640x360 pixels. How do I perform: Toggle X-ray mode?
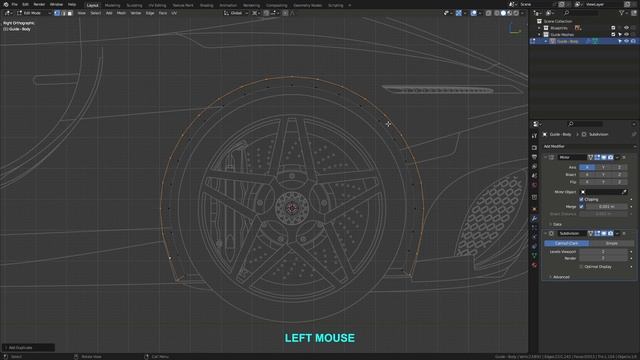click(x=489, y=13)
